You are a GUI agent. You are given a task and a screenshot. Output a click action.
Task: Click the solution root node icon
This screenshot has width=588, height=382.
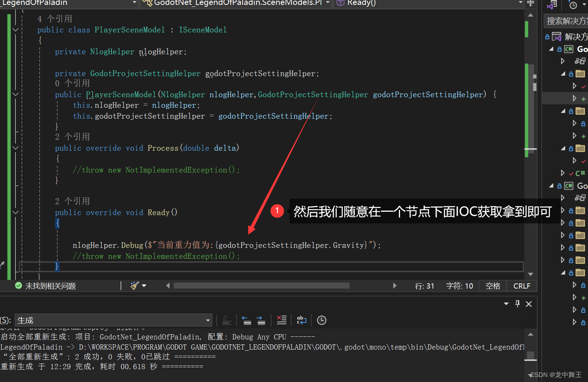556,37
